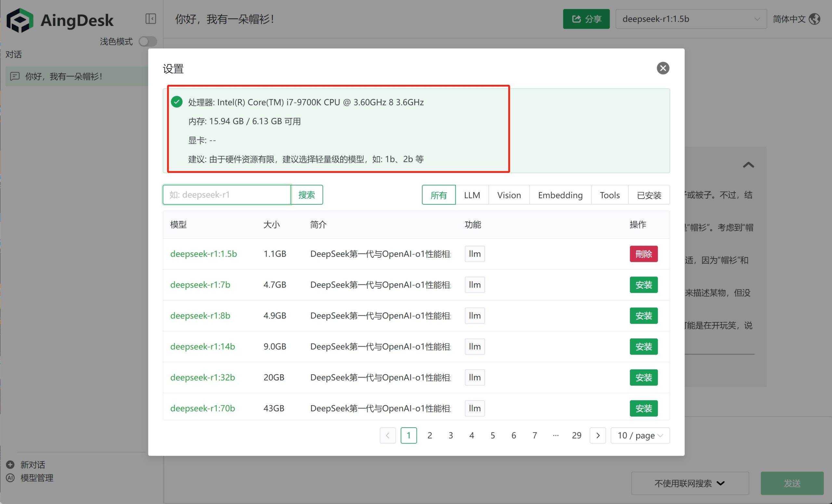Delete the deepseek-r1:1.5b model
Screen dimensions: 832x504
coord(643,254)
